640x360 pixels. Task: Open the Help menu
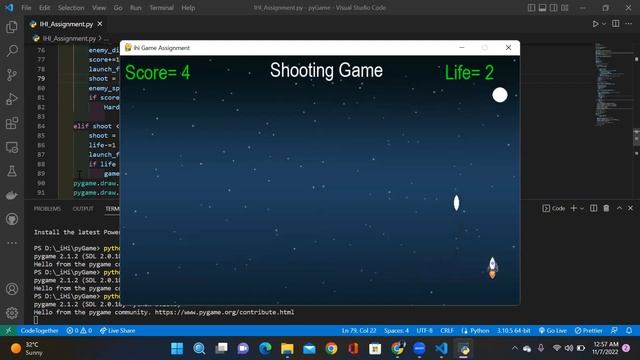click(188, 8)
